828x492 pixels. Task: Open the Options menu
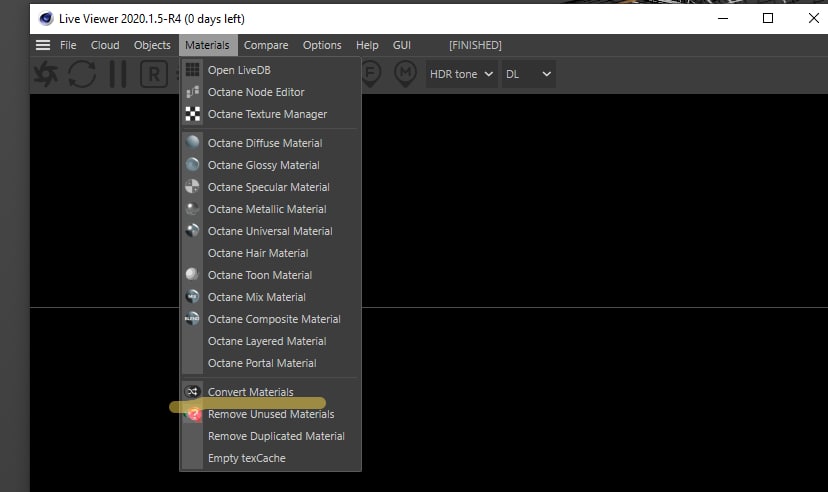click(322, 45)
